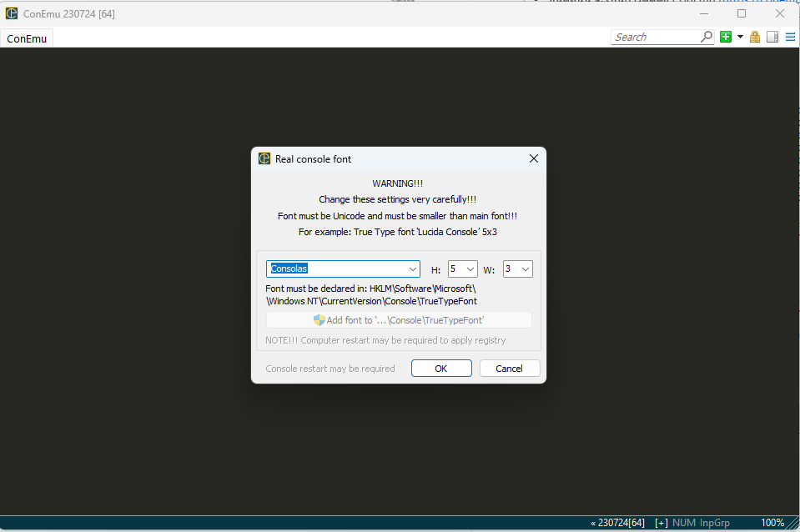This screenshot has width=800, height=532.
Task: Open the hamburger system menu icon
Action: [789, 37]
